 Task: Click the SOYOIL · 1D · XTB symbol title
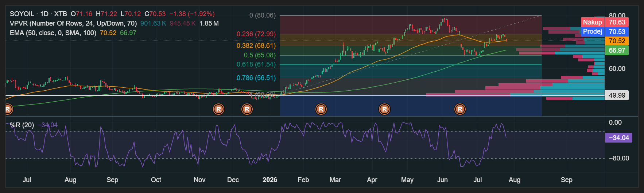point(38,14)
